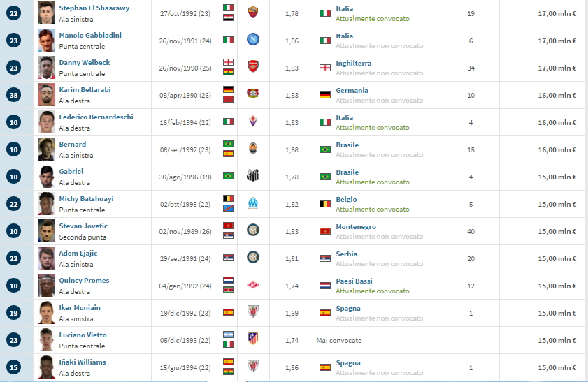Open Michy Batshuayi's player page
The height and width of the screenshot is (382, 588).
(86, 198)
